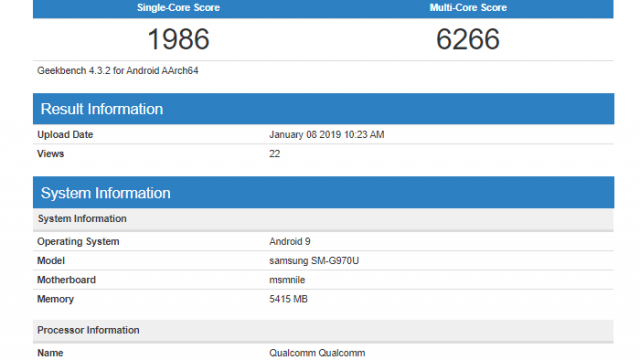Click the Multi-Core Score heading

(468, 8)
